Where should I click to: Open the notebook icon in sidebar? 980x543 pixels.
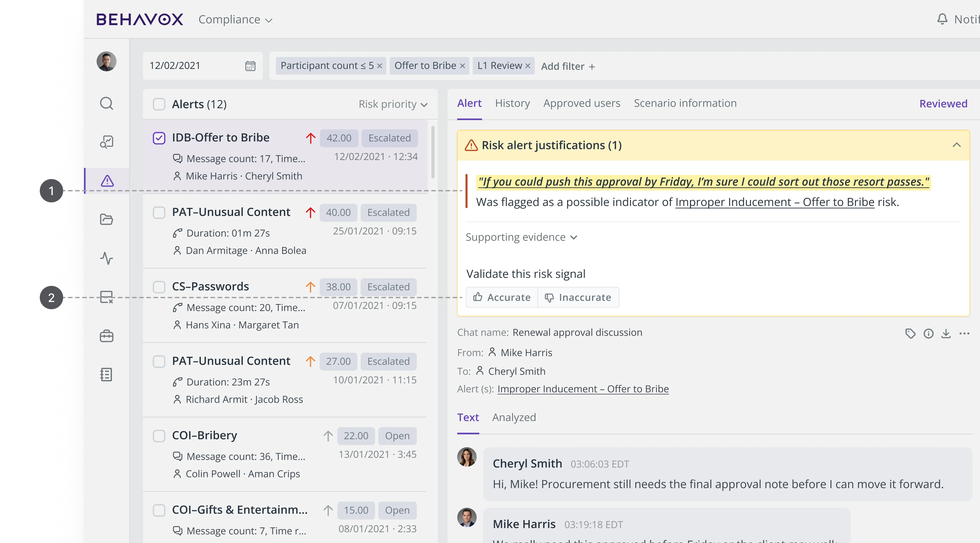click(x=106, y=375)
